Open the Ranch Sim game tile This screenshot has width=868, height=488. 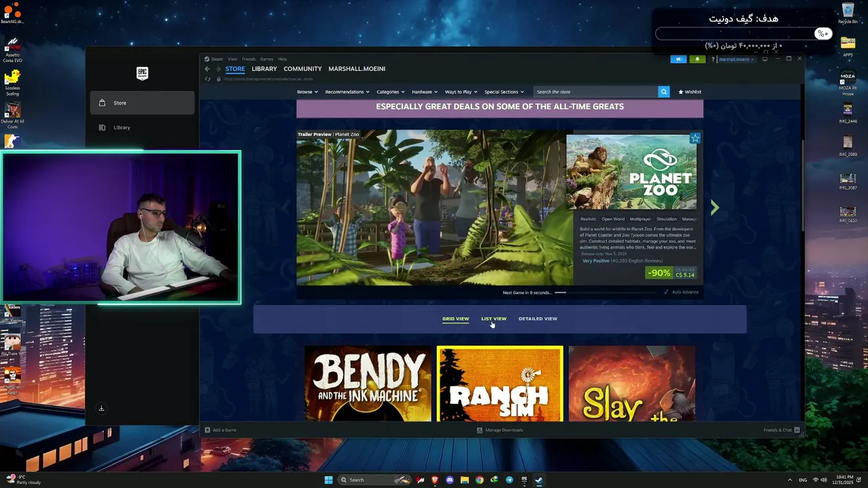pos(500,384)
